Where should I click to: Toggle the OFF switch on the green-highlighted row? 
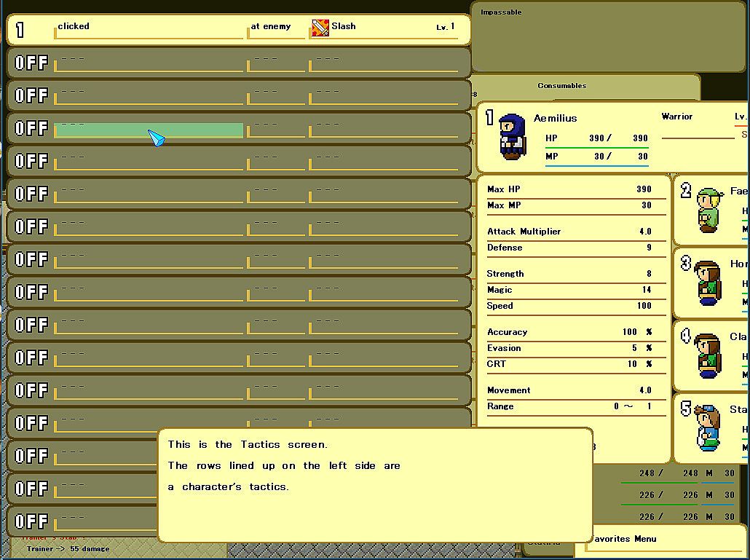click(31, 128)
